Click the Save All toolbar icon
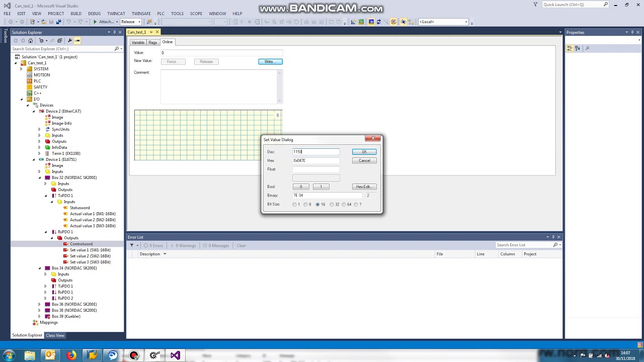This screenshot has height=362, width=644. point(58,22)
